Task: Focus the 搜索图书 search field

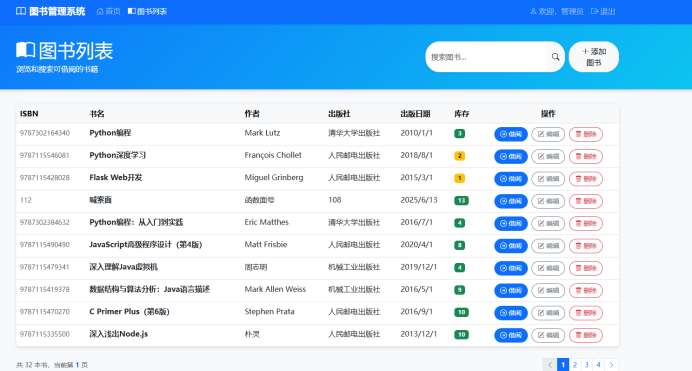Action: 486,57
